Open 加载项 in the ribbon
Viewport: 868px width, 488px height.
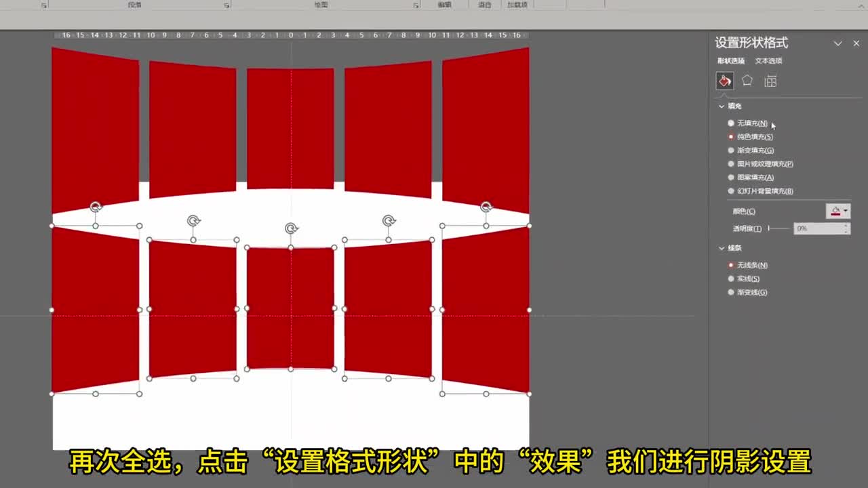point(516,5)
